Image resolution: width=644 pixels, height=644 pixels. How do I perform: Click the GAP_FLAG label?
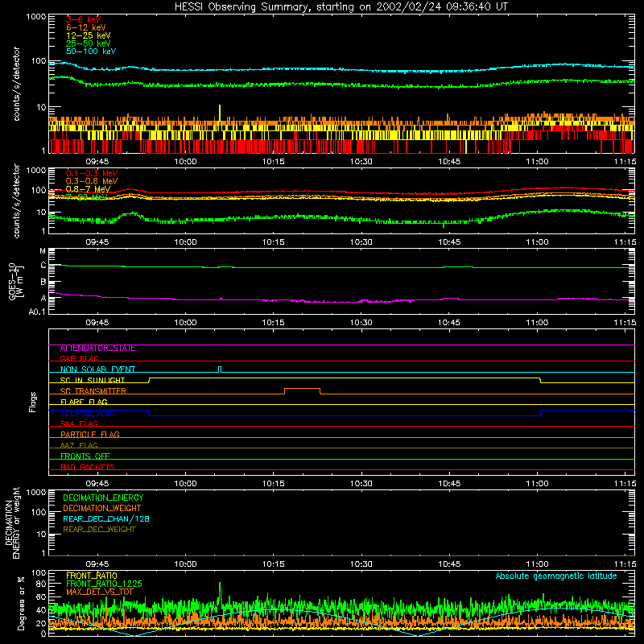(x=79, y=358)
